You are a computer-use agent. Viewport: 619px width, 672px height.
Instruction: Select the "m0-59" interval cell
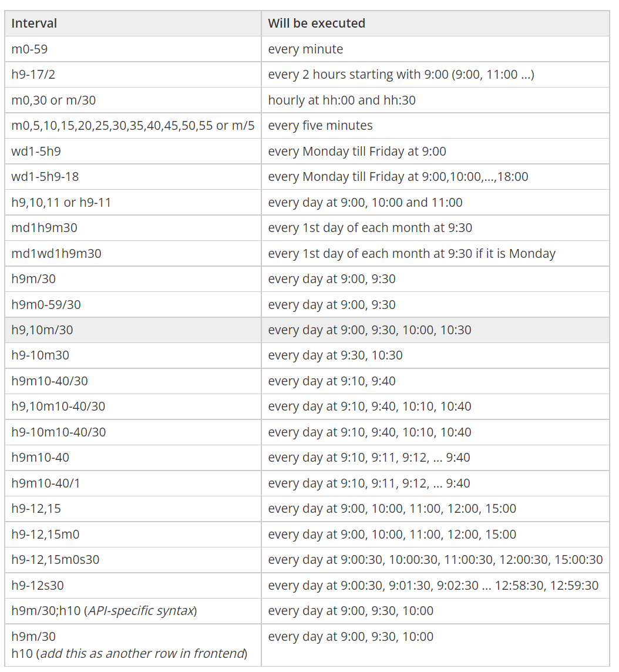click(x=29, y=49)
